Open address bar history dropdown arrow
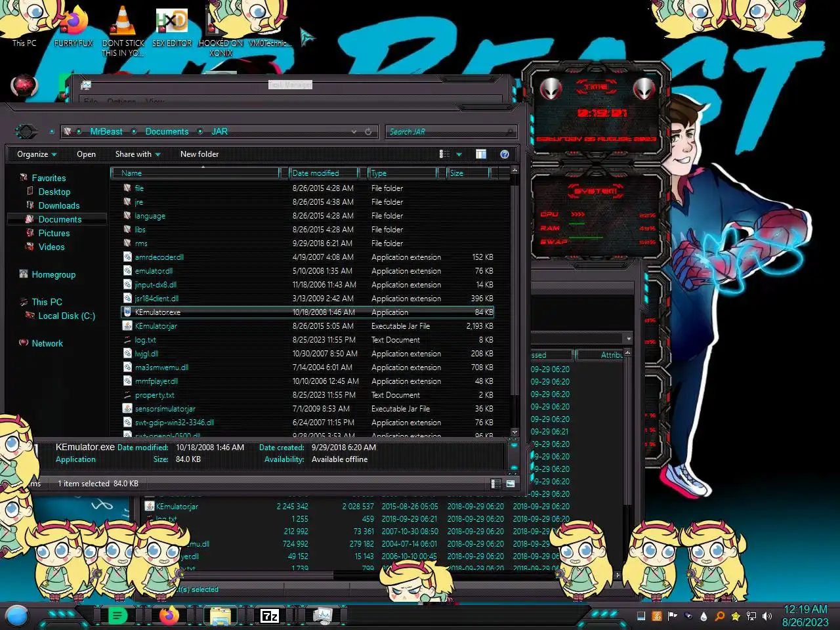Viewport: 840px width, 630px height. pyautogui.click(x=354, y=132)
